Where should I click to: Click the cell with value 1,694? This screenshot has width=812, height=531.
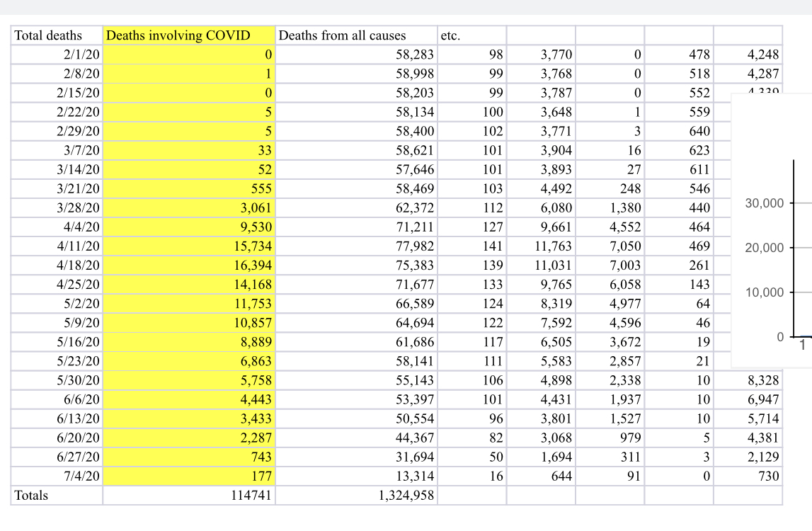click(x=541, y=457)
